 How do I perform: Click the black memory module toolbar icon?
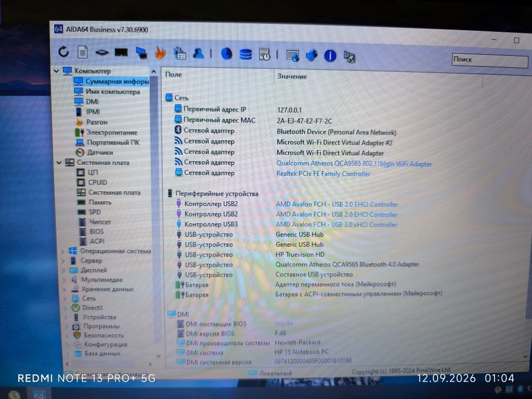pos(121,52)
